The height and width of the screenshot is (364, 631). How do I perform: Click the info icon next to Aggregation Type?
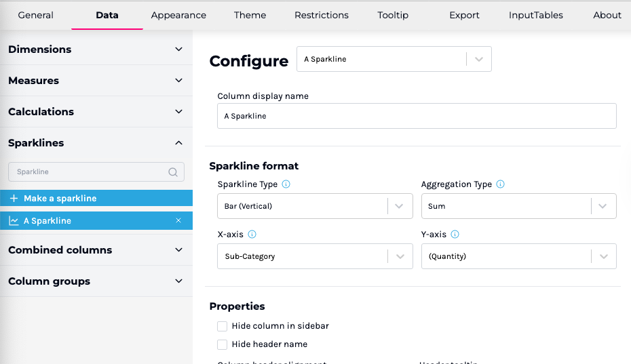pos(501,184)
